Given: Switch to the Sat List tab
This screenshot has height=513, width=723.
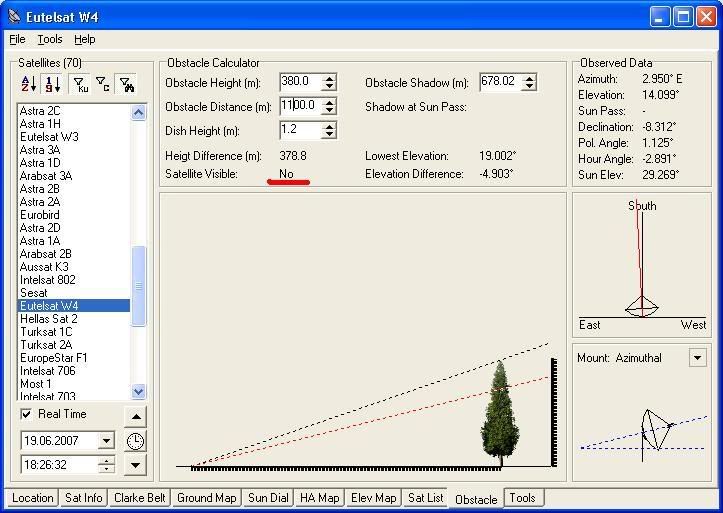Looking at the screenshot, I should tap(426, 498).
